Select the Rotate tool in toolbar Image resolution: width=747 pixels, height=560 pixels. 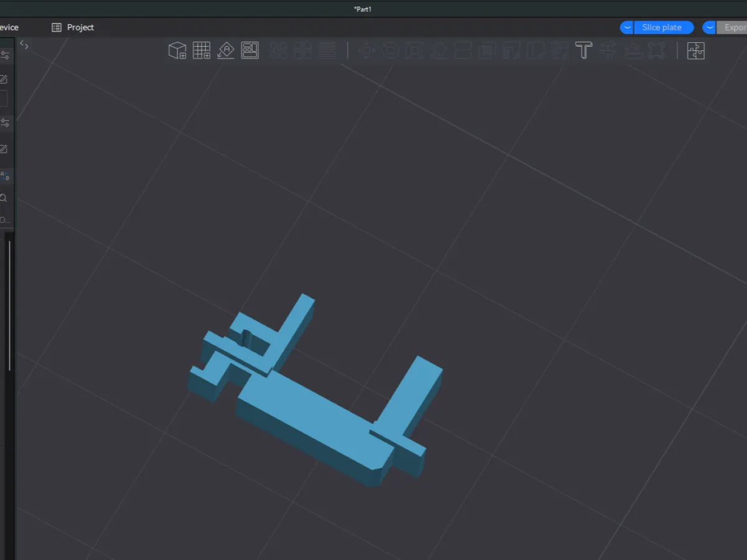[391, 50]
